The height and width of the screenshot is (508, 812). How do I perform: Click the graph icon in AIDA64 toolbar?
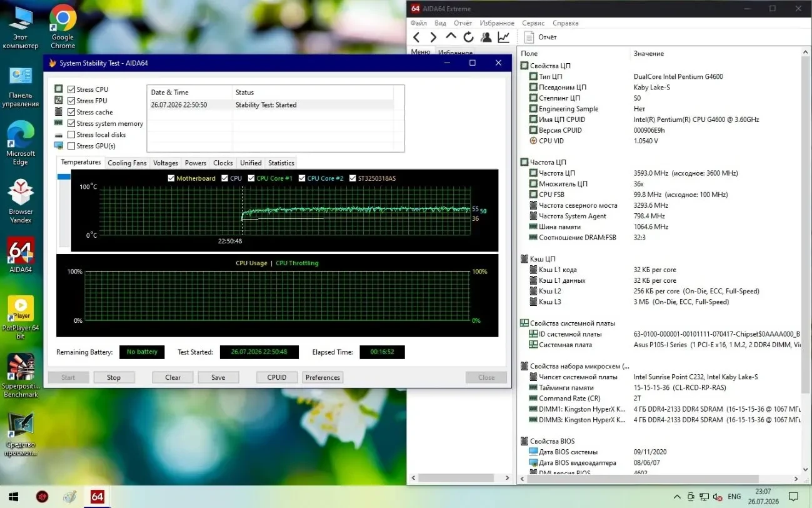pyautogui.click(x=503, y=38)
